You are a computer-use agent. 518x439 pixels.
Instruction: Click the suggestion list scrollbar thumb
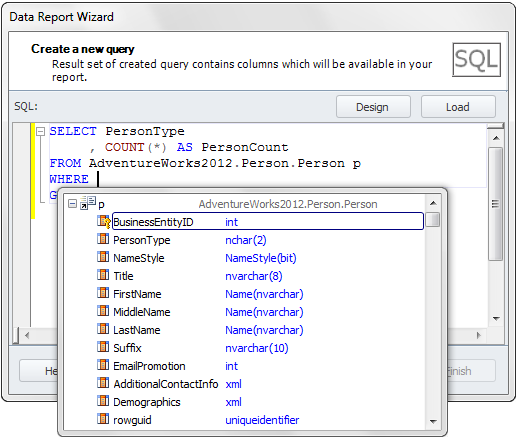[x=433, y=220]
